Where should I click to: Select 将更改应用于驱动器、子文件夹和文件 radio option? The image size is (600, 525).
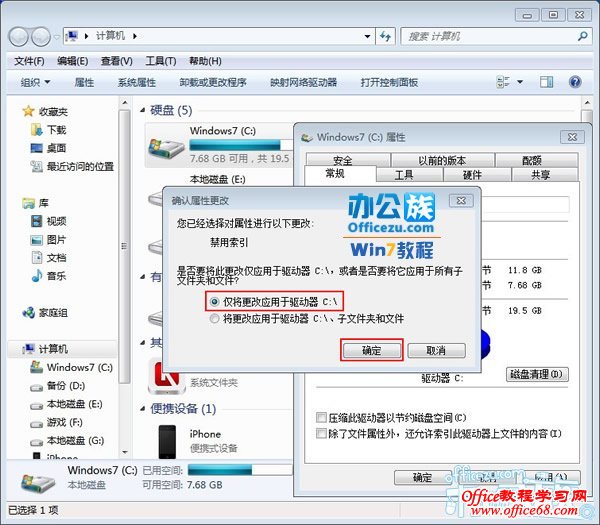pos(214,318)
